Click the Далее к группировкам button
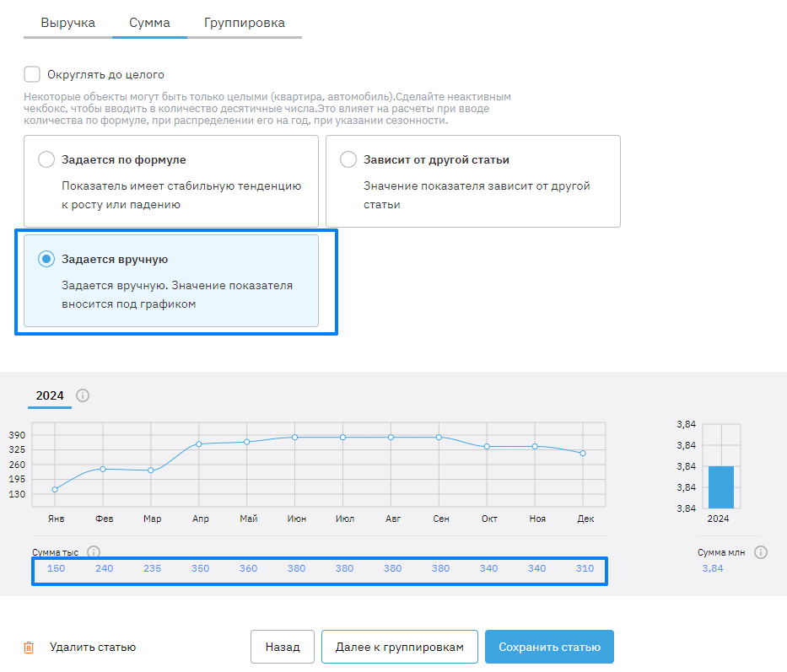This screenshot has height=672, width=787. coord(400,648)
